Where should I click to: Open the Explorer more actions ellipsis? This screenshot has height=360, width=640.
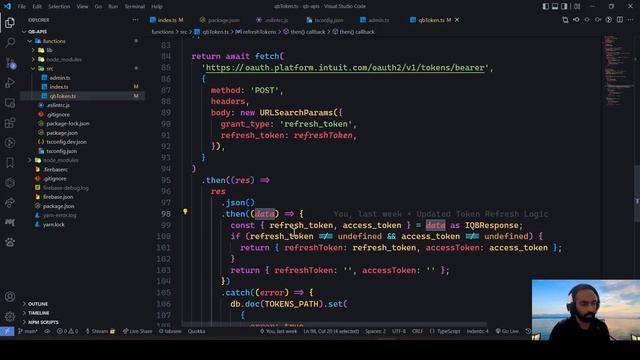(135, 20)
